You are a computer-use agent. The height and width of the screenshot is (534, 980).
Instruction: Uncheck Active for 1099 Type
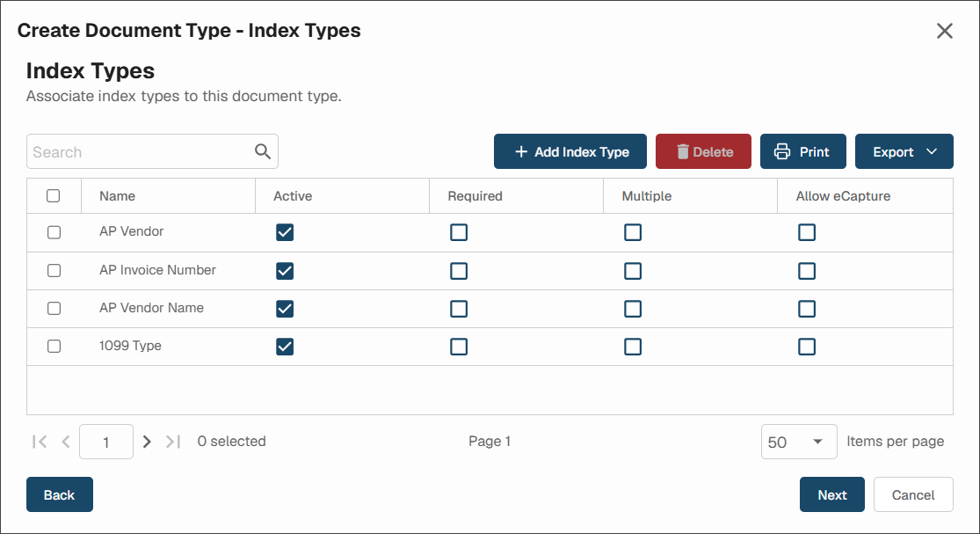285,347
